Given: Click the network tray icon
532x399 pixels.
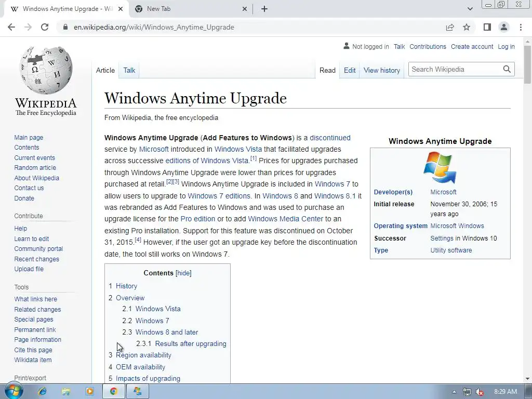Looking at the screenshot, I should 467,392.
